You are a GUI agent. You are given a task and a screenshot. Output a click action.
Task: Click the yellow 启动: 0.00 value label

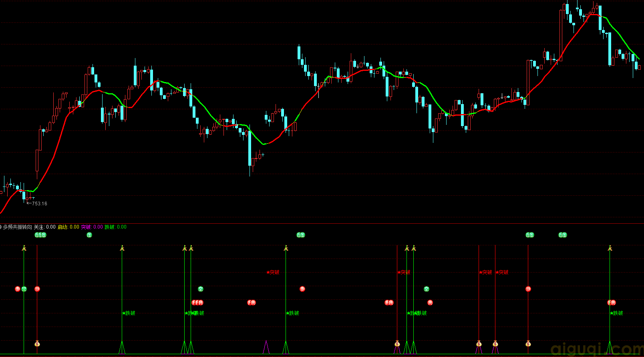(x=68, y=227)
